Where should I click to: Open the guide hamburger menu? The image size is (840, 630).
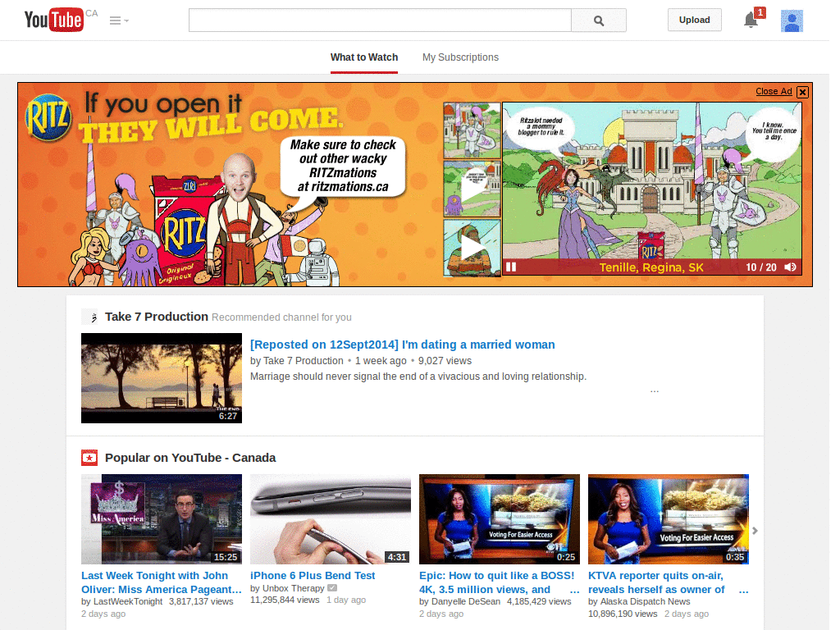(x=118, y=21)
